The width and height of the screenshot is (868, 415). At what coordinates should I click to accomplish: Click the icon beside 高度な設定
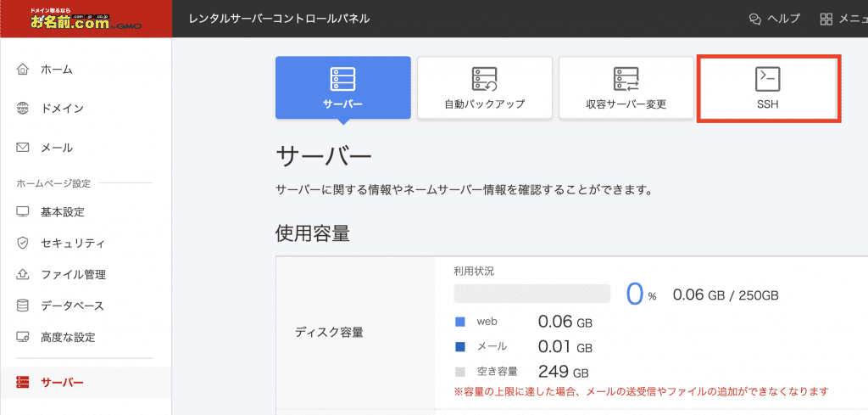pos(22,337)
